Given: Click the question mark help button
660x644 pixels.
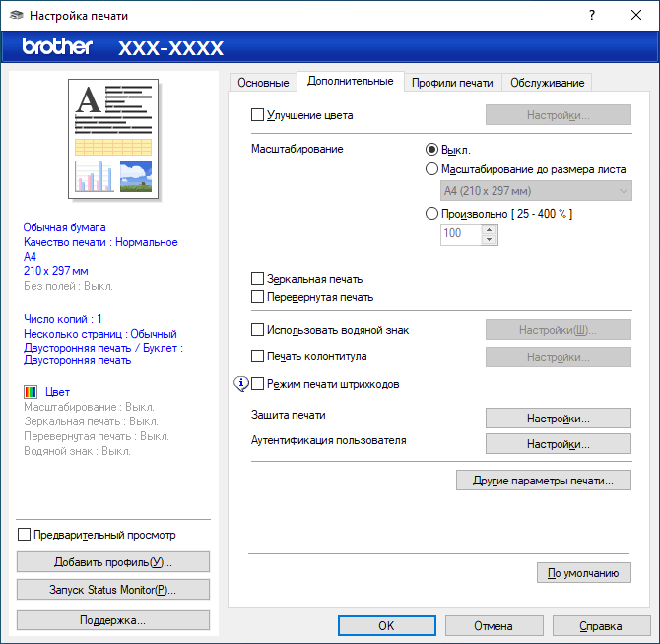Looking at the screenshot, I should coord(592,15).
